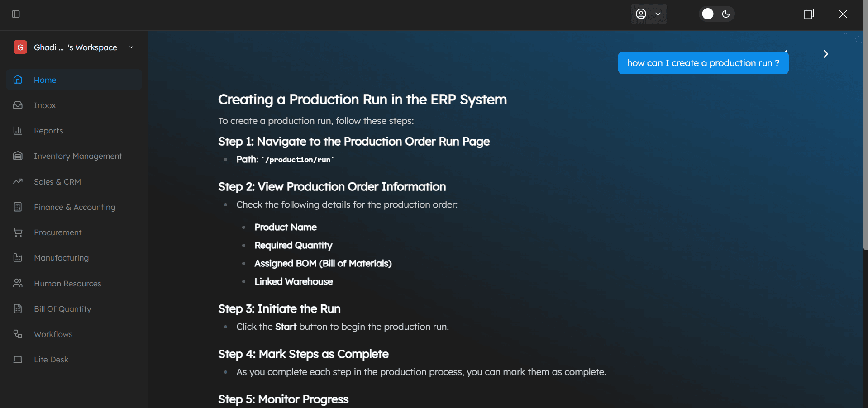Select the Workflows icon
The width and height of the screenshot is (868, 408).
tap(18, 334)
